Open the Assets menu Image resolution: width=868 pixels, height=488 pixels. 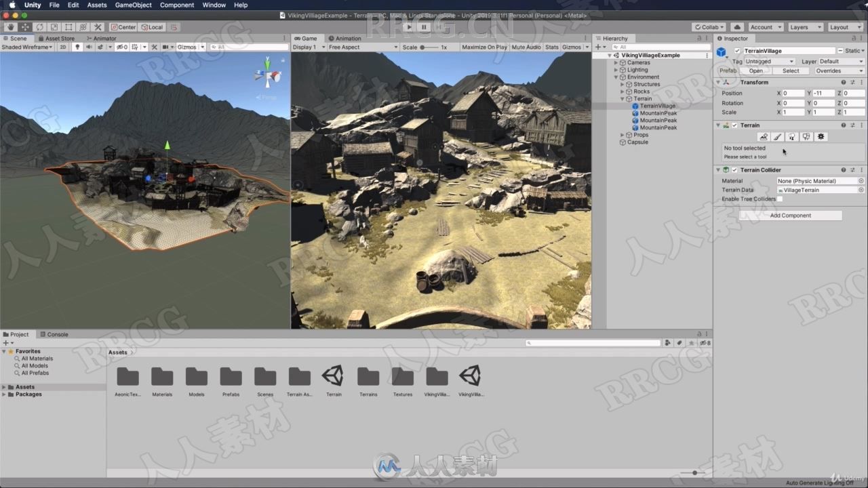pos(97,5)
